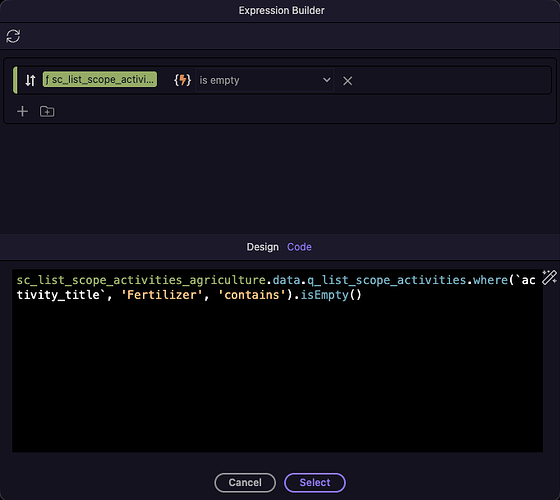Click inside the code expression editor
Viewport: 560px width, 500px height.
[x=278, y=361]
